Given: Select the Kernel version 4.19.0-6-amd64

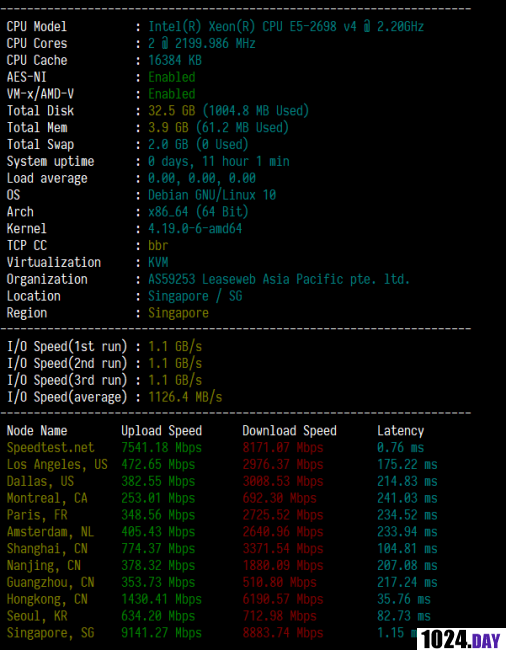Looking at the screenshot, I should (195, 228).
